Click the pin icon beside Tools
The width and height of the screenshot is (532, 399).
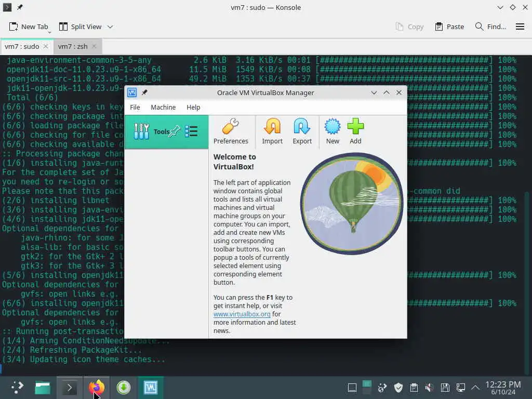(175, 131)
